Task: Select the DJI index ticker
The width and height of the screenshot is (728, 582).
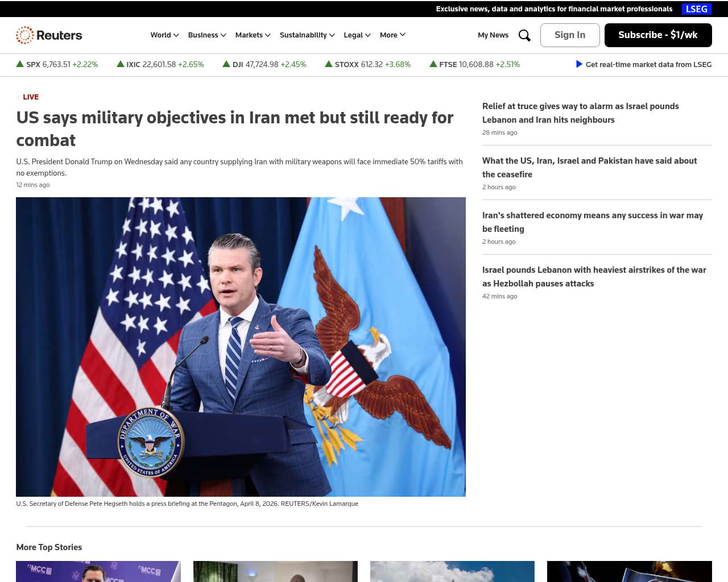Action: click(x=264, y=64)
